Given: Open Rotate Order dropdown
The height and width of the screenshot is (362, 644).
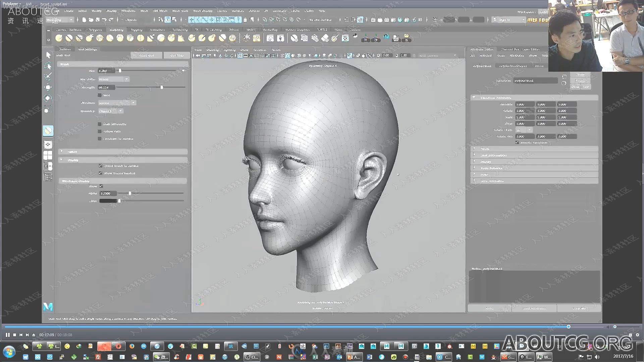Looking at the screenshot, I should [524, 130].
